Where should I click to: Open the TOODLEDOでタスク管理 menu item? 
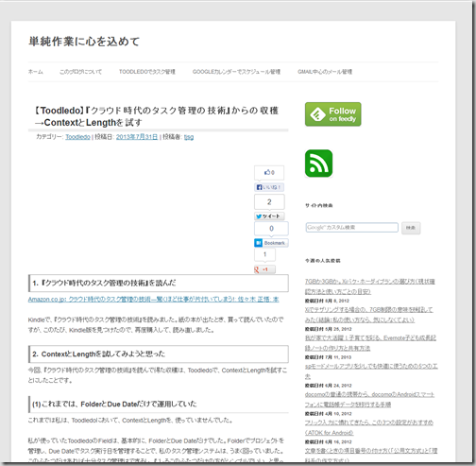[147, 72]
